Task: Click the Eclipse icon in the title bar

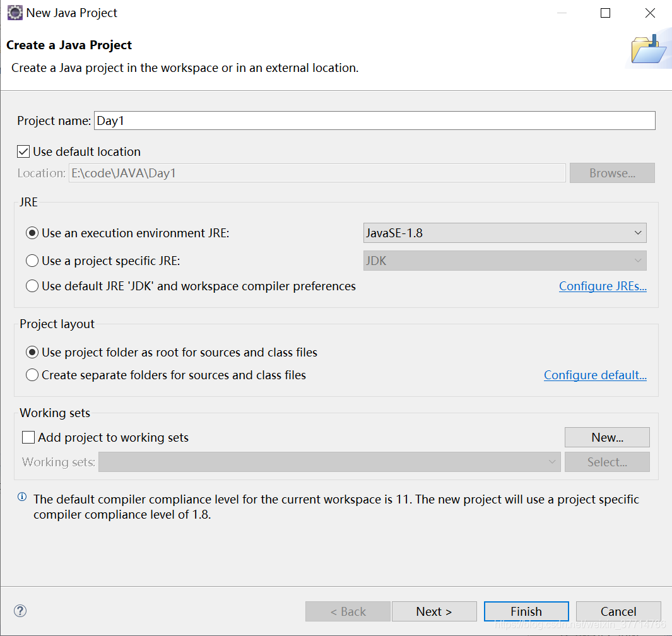Action: click(x=15, y=12)
